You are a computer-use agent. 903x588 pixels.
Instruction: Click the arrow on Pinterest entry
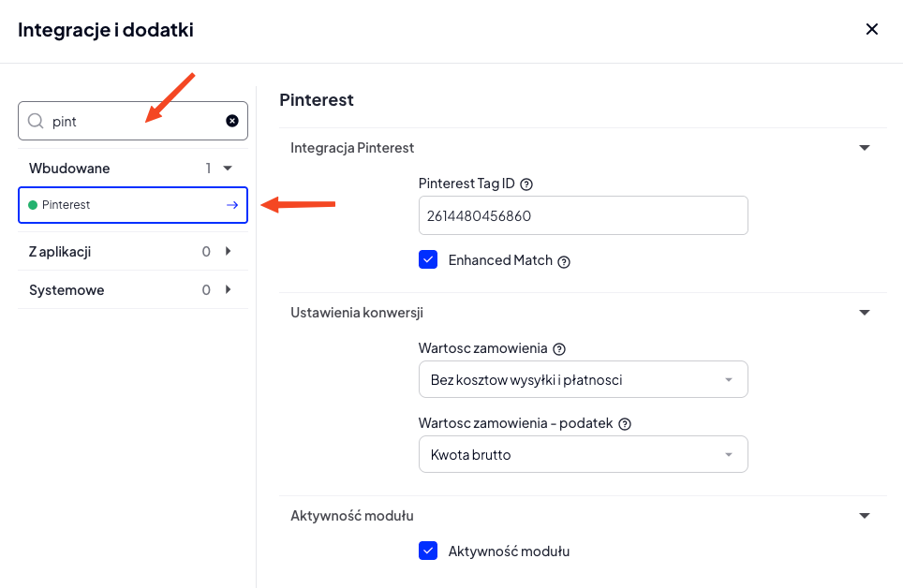[232, 205]
